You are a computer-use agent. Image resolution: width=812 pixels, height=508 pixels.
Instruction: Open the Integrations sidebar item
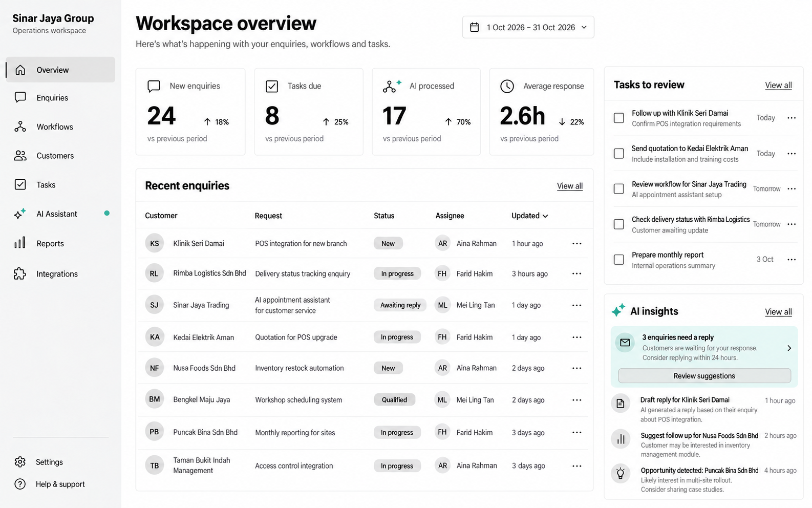(x=60, y=274)
